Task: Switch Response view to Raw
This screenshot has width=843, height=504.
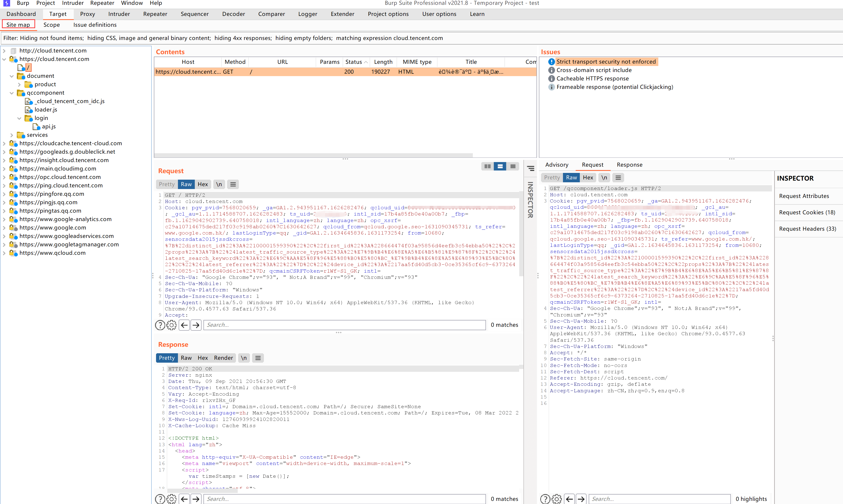Action: (x=186, y=358)
